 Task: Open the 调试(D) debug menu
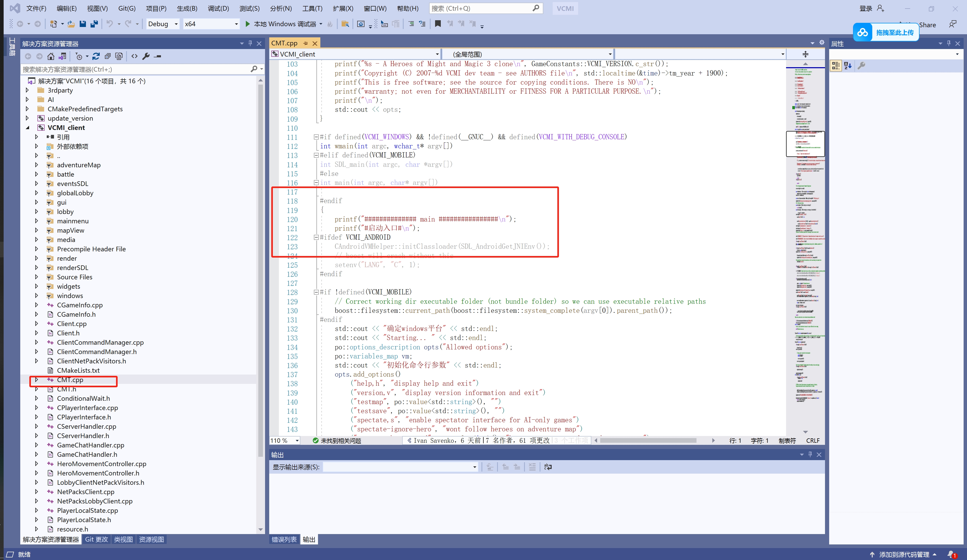(x=218, y=9)
